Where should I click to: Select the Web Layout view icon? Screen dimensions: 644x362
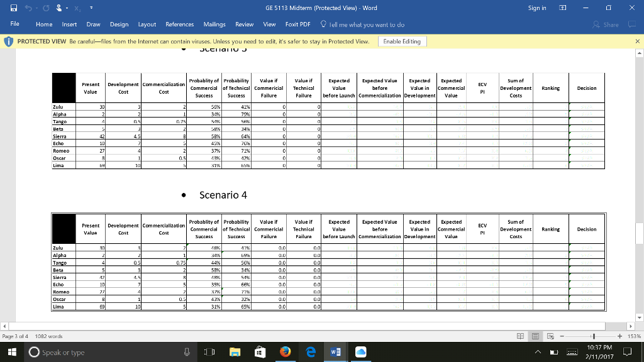[552, 336]
